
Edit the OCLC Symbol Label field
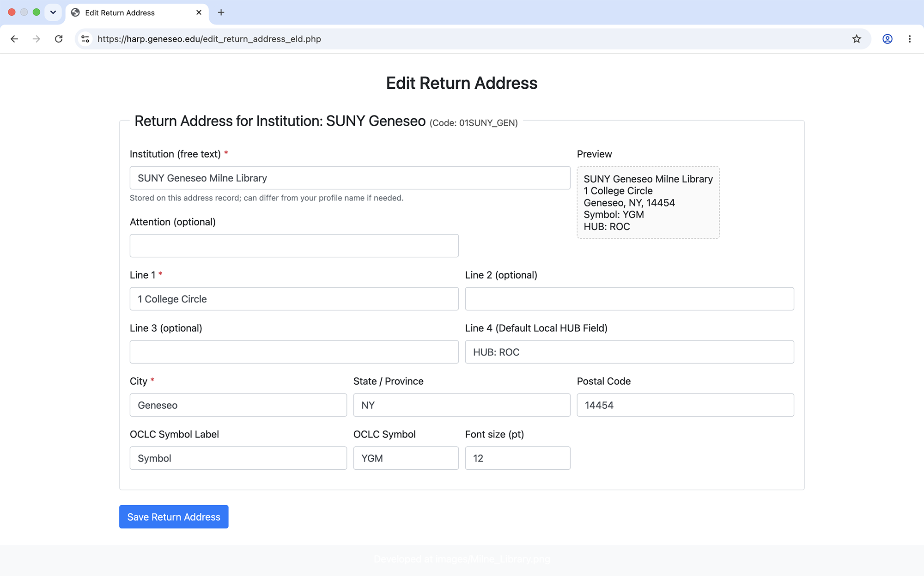pos(238,458)
